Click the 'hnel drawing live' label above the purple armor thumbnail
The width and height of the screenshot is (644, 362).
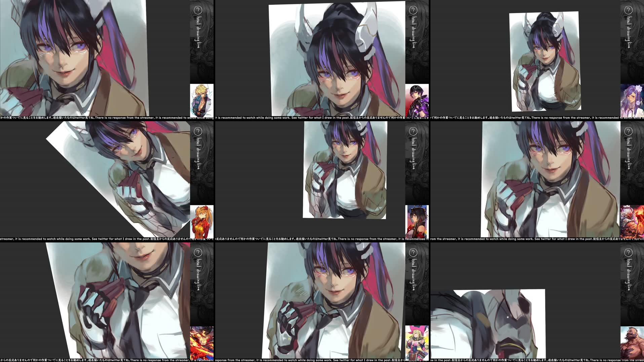tap(413, 32)
